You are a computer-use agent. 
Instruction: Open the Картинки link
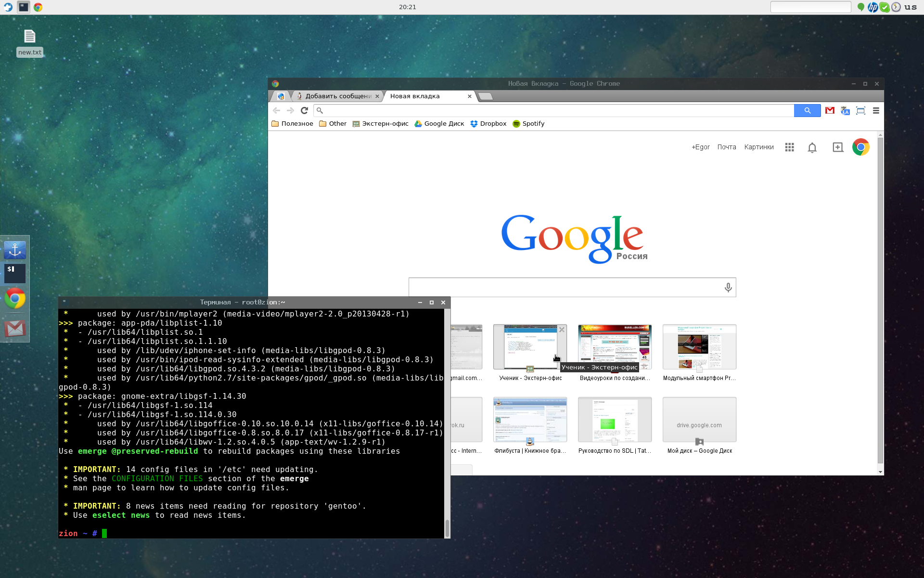pos(758,147)
